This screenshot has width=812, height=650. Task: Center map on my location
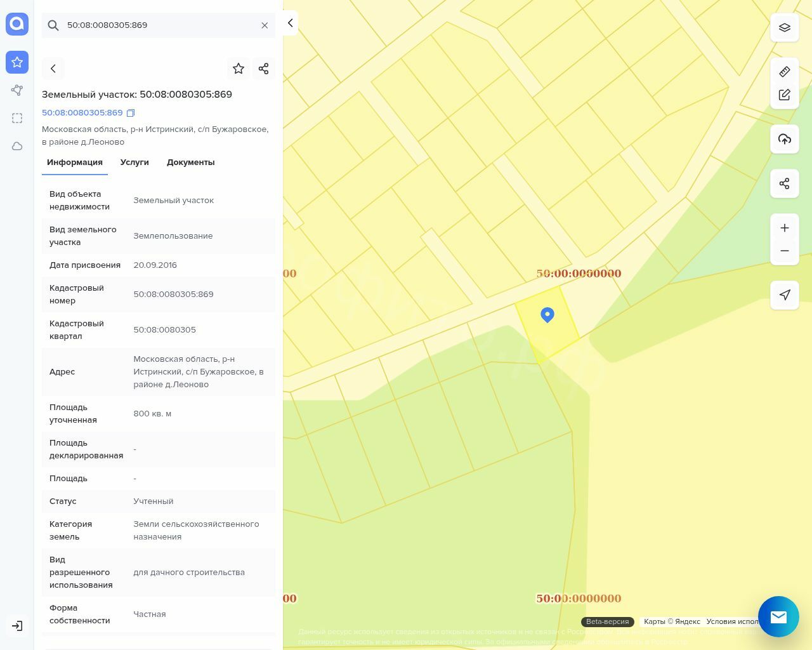784,295
